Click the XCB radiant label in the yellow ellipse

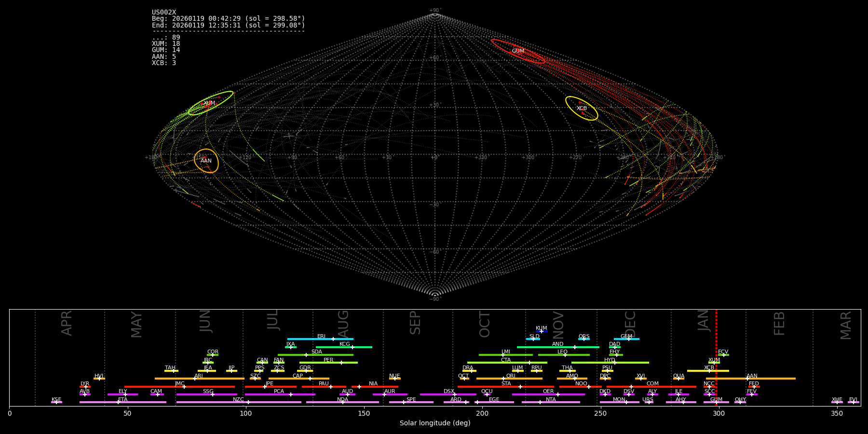pyautogui.click(x=582, y=108)
